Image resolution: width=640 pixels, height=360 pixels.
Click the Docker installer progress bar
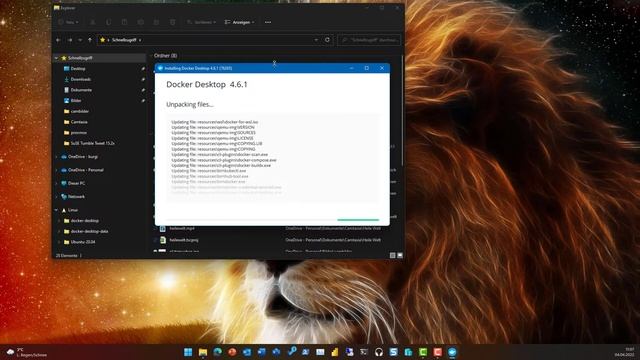[x=273, y=220]
